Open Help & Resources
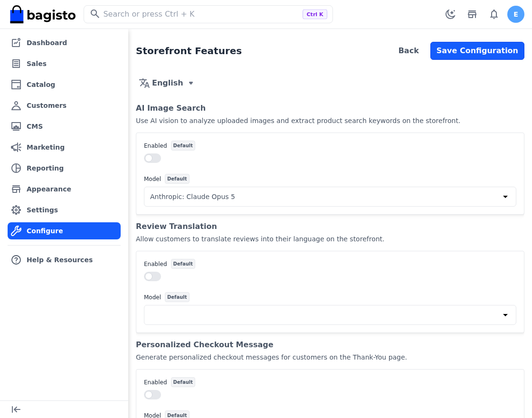Screen dimensions: 532x418 (64, 260)
